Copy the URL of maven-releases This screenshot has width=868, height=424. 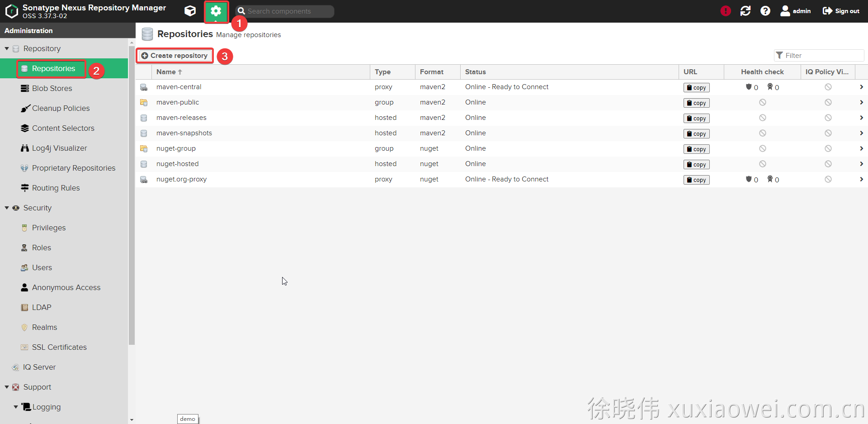tap(696, 119)
